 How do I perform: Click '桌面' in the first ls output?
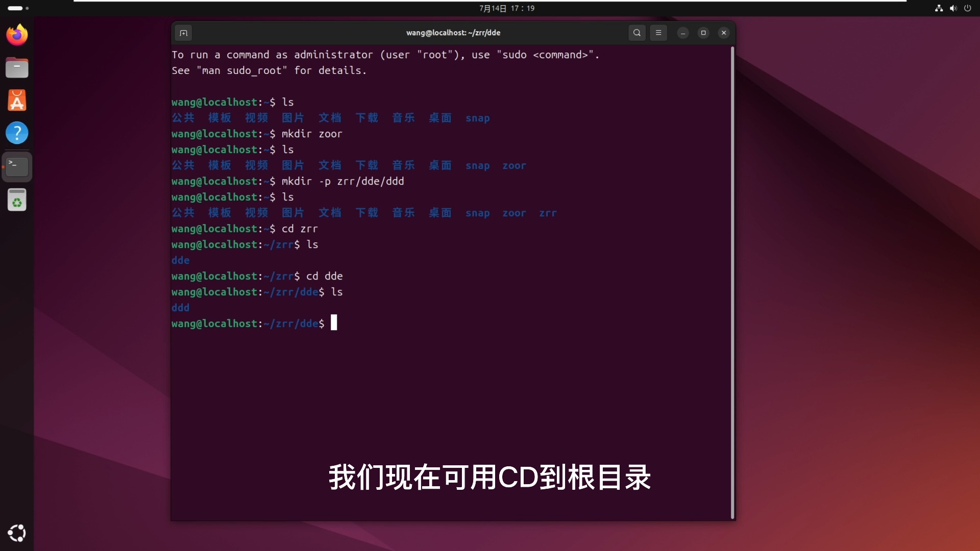[x=440, y=118]
